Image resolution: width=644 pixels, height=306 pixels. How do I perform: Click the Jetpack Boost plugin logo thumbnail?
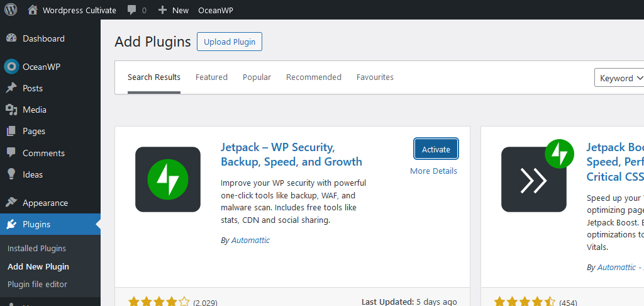click(x=537, y=176)
